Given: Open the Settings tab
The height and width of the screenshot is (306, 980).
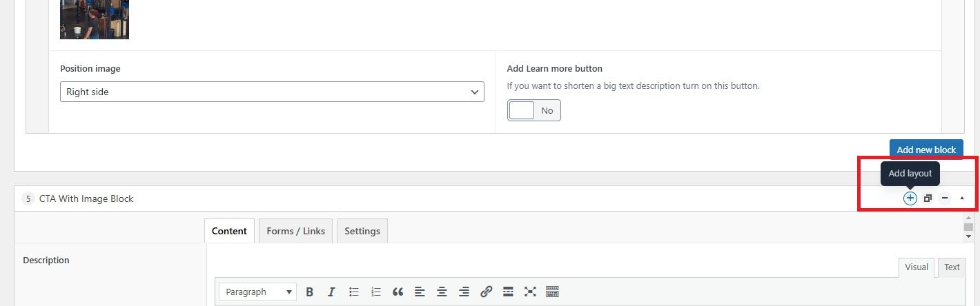Looking at the screenshot, I should coord(362,231).
